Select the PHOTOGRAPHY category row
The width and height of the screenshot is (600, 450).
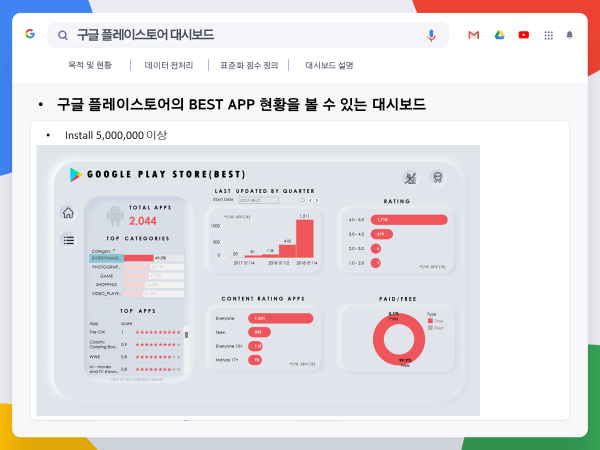pos(137,267)
